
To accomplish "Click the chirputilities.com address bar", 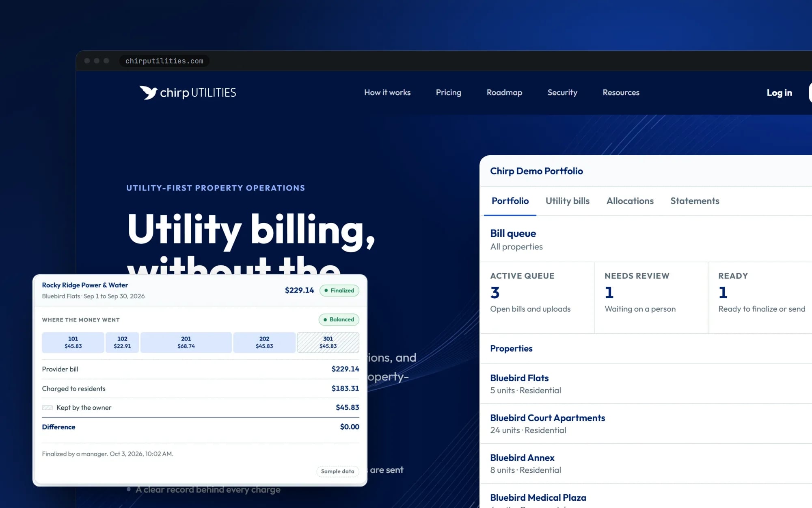I will (164, 61).
